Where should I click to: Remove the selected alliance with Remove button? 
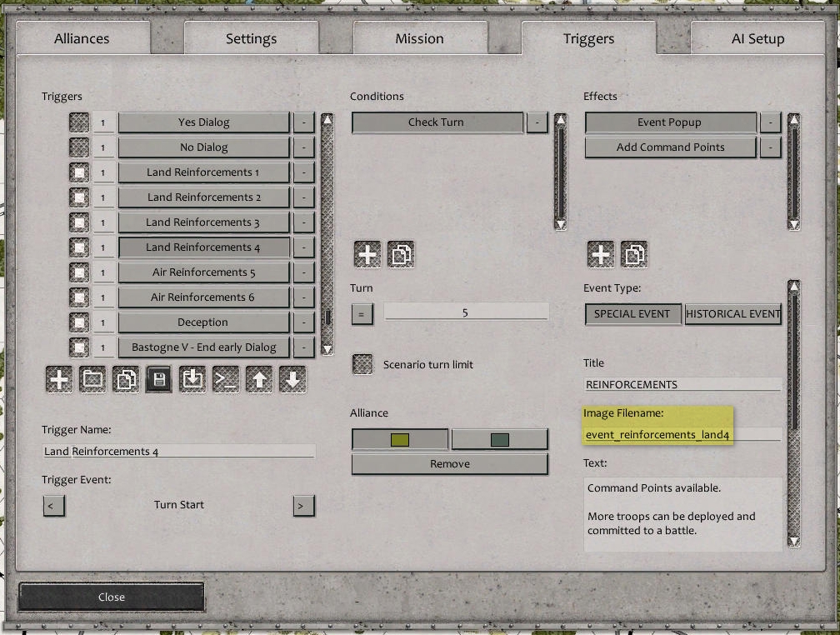coord(449,463)
